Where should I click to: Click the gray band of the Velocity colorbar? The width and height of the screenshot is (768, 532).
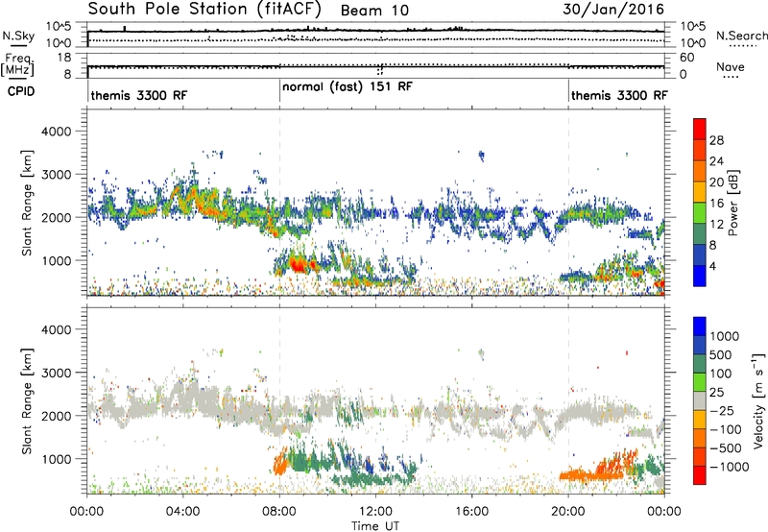pos(700,401)
